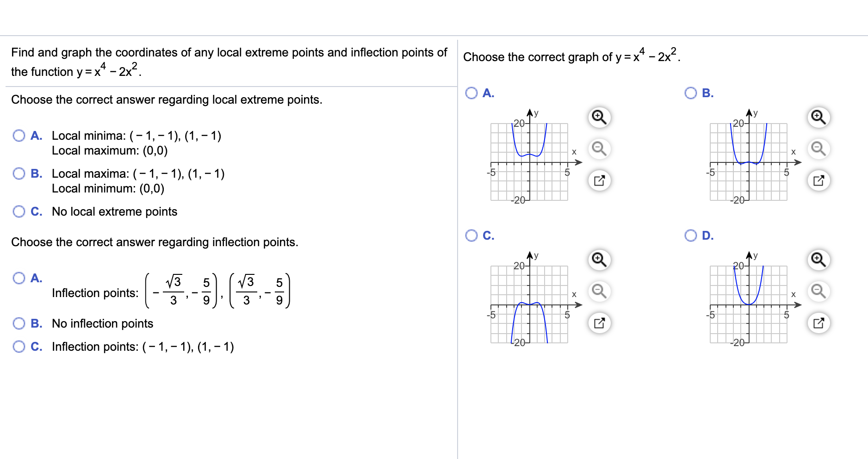The width and height of the screenshot is (868, 459).
Task: Click the zoom-in magnifier for graph D
Action: (x=818, y=260)
